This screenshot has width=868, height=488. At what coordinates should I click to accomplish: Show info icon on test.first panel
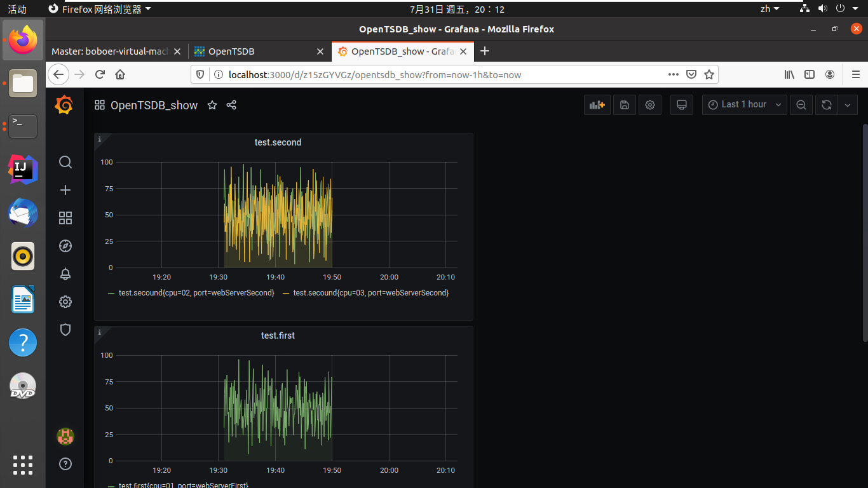point(99,332)
